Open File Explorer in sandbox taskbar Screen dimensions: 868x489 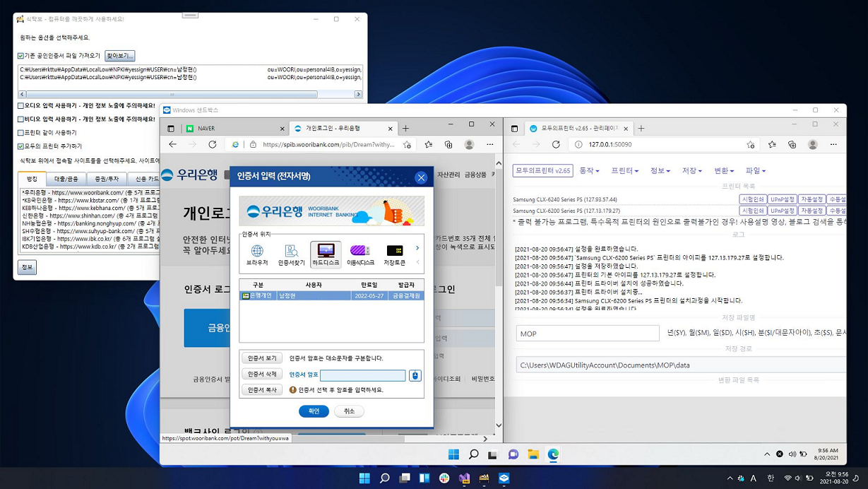[x=533, y=454]
